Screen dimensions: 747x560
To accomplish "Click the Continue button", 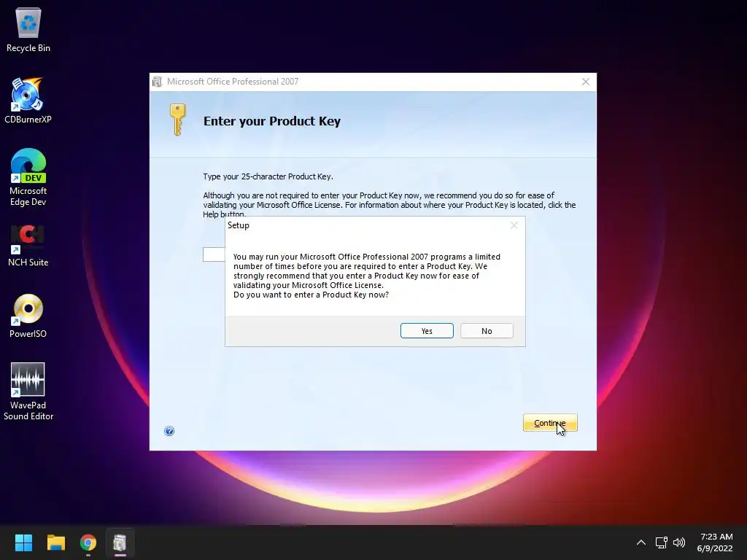I will point(550,423).
